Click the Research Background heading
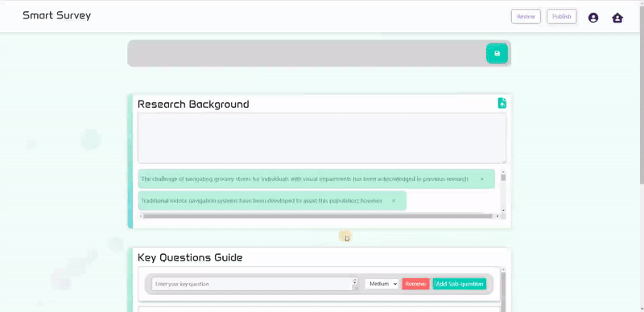This screenshot has height=312, width=644. 193,105
